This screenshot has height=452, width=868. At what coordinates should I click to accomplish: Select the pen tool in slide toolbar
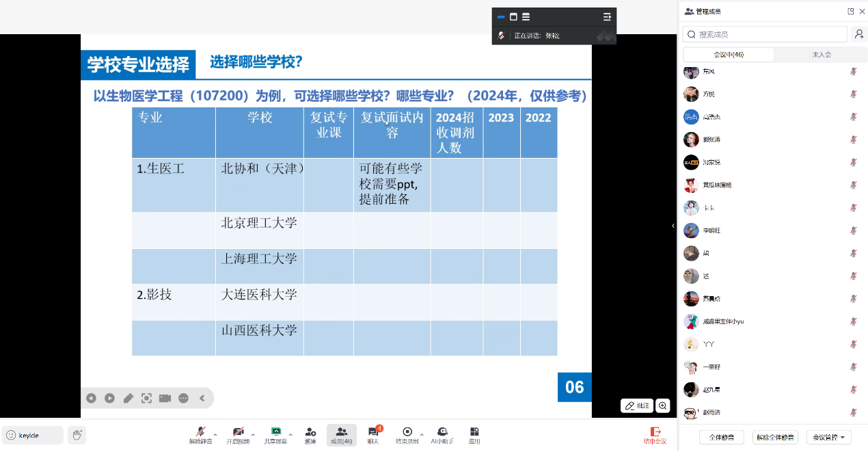[128, 398]
